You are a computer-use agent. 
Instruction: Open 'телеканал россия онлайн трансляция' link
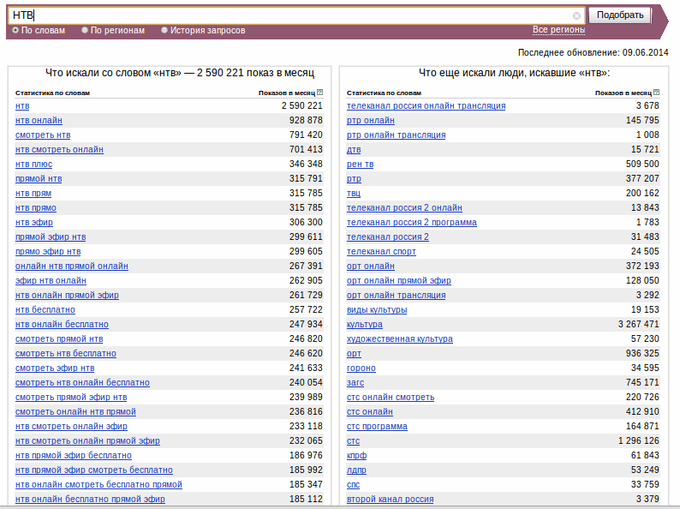coord(426,106)
